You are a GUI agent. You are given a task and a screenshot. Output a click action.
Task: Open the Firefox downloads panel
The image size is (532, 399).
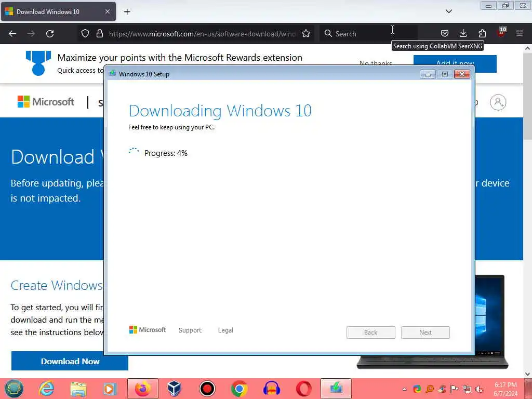[463, 33]
